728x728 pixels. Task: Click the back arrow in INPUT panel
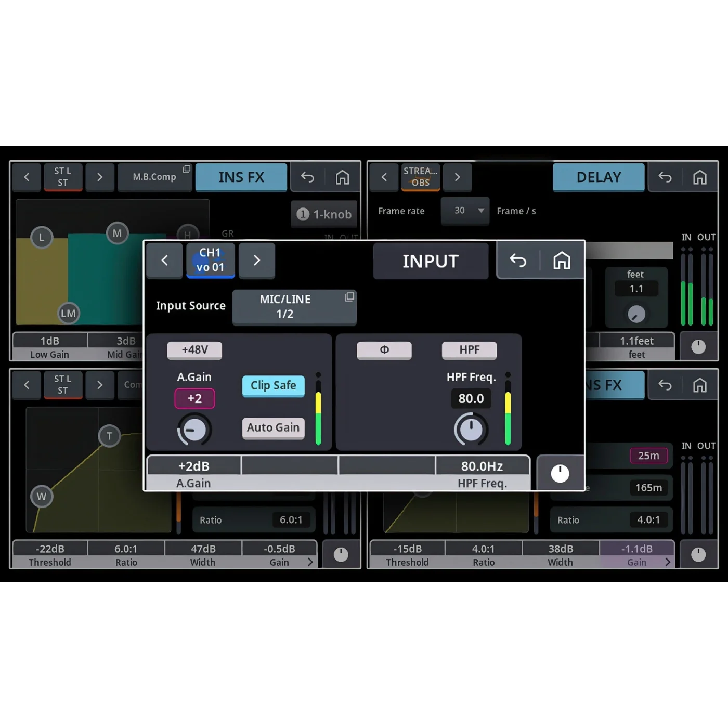pos(518,261)
